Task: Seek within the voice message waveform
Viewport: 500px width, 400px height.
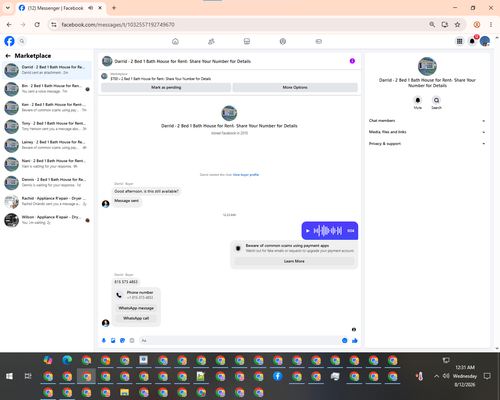Action: click(328, 231)
